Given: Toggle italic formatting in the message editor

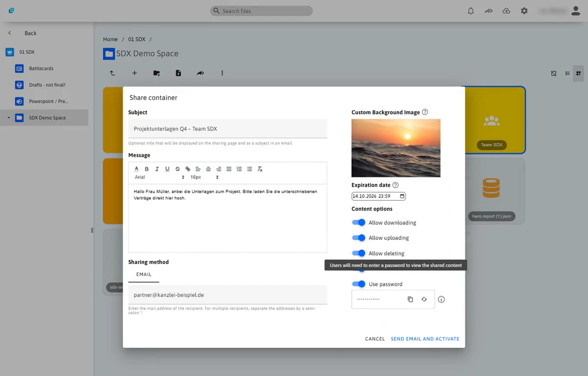Looking at the screenshot, I should click(x=157, y=169).
